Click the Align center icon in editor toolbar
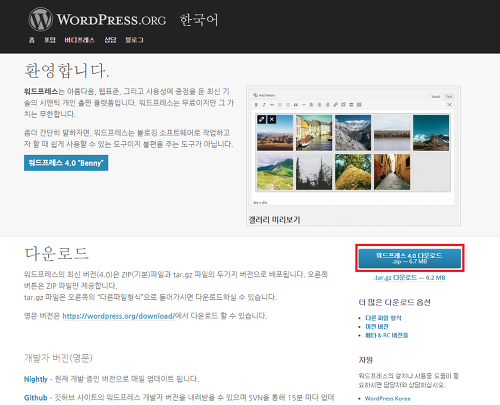500x405 pixels. (320, 105)
